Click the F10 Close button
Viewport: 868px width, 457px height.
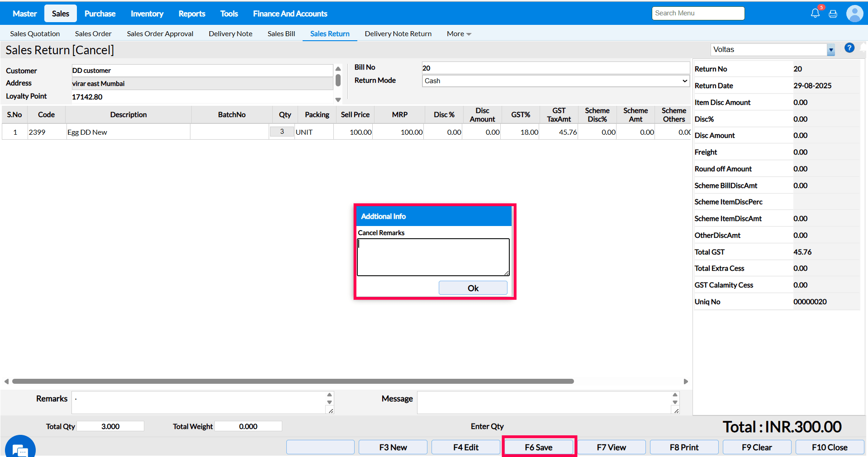pyautogui.click(x=830, y=447)
